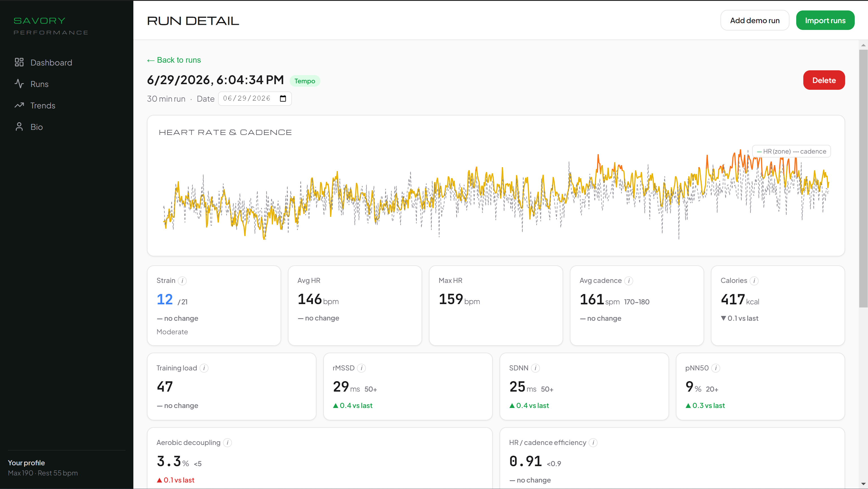Click the Calories value 417 kcal

point(740,299)
